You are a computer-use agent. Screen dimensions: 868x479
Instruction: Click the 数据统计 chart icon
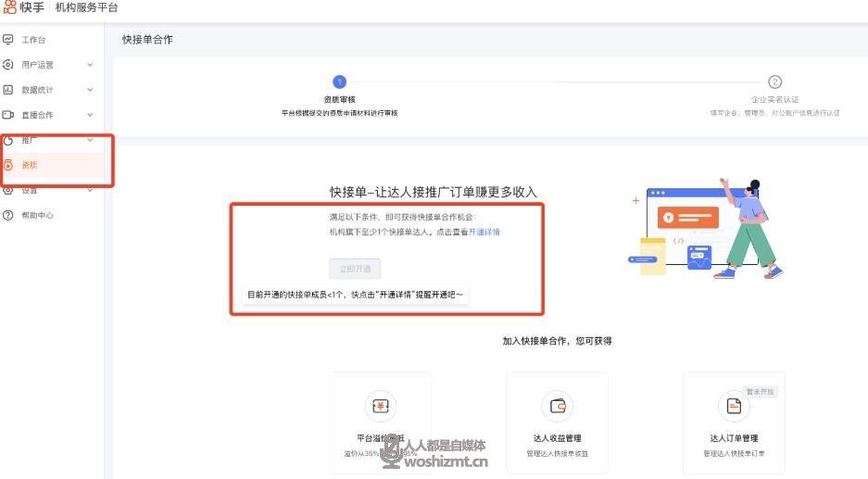[x=8, y=90]
